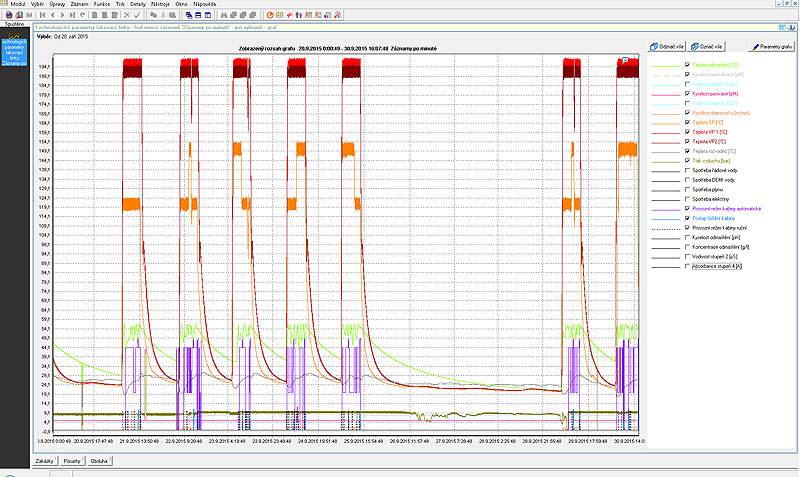The height and width of the screenshot is (477, 800).
Task: Switch to the Poruchy tab
Action: [71, 461]
